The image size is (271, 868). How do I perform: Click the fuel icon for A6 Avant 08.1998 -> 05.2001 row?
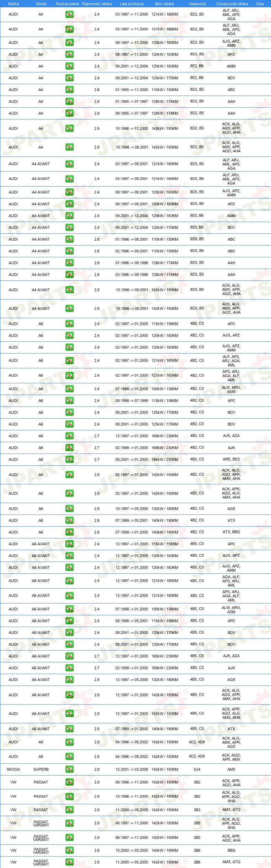(x=69, y=621)
